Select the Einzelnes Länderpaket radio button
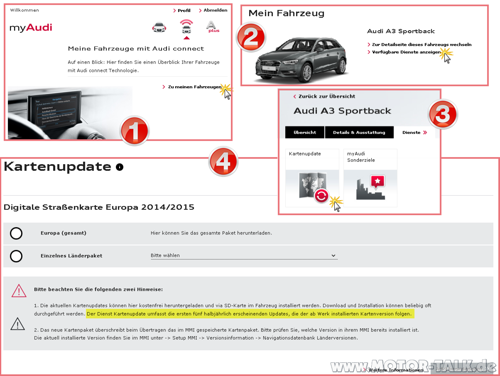 point(16,256)
